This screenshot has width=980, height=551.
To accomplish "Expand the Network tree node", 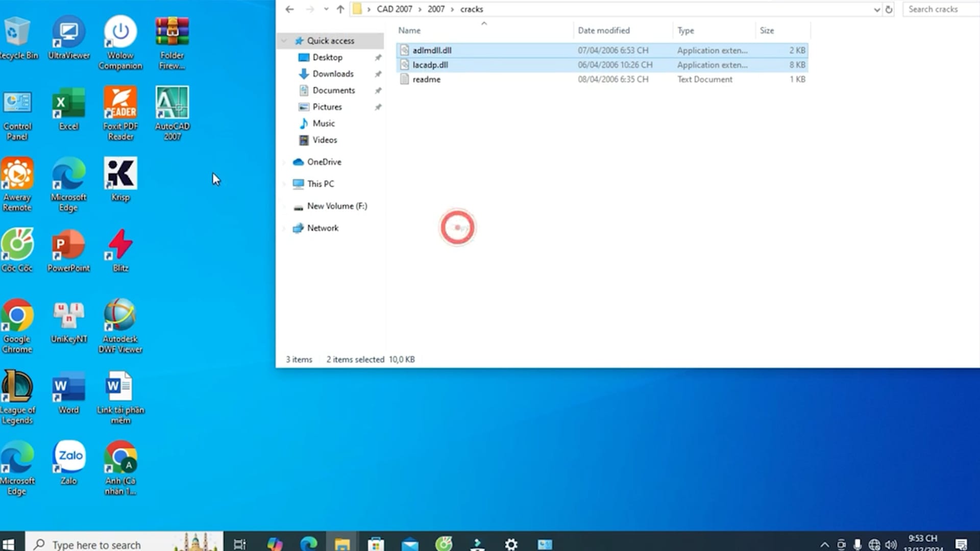I will click(284, 228).
